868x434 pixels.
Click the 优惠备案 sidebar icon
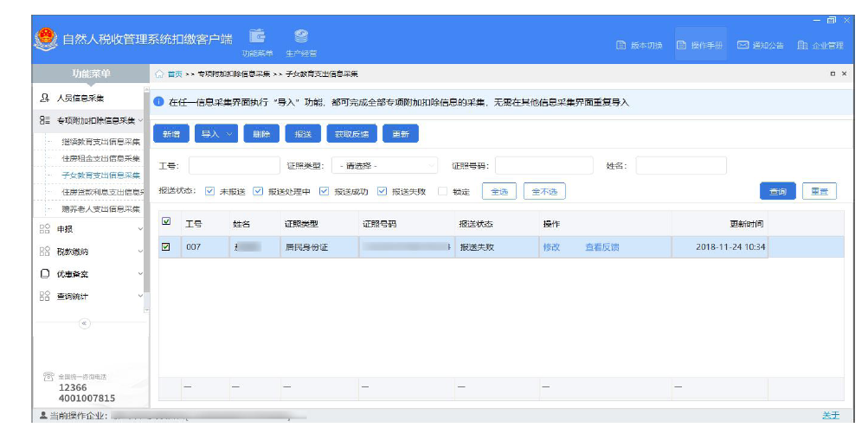click(45, 274)
